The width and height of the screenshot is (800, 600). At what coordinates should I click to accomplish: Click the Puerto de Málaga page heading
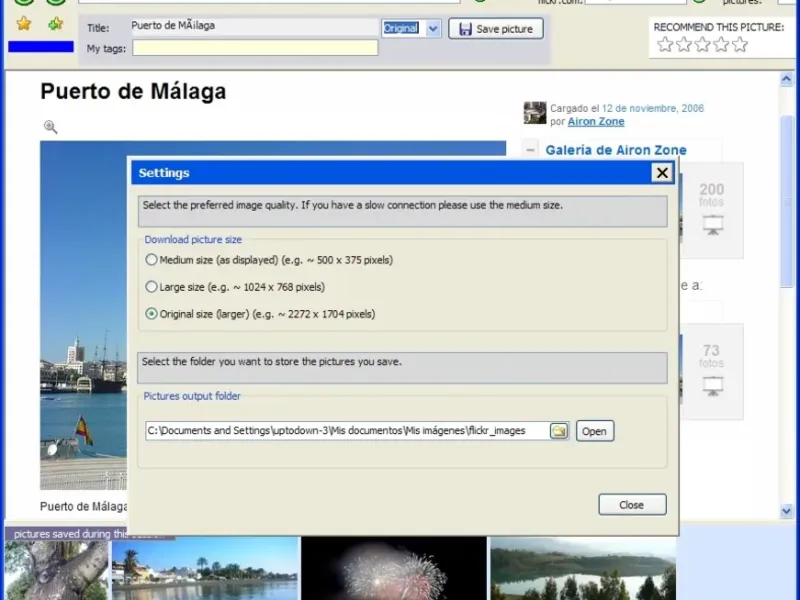(x=133, y=92)
